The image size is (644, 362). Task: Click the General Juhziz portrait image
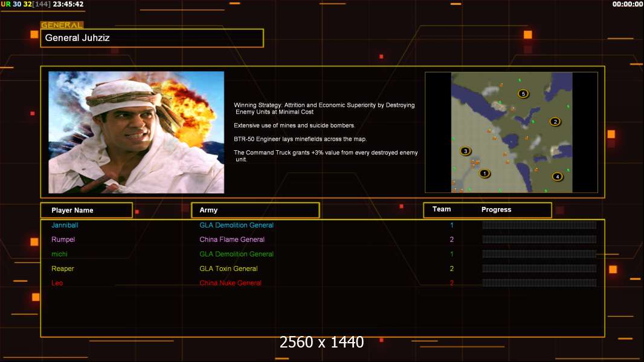pyautogui.click(x=137, y=132)
